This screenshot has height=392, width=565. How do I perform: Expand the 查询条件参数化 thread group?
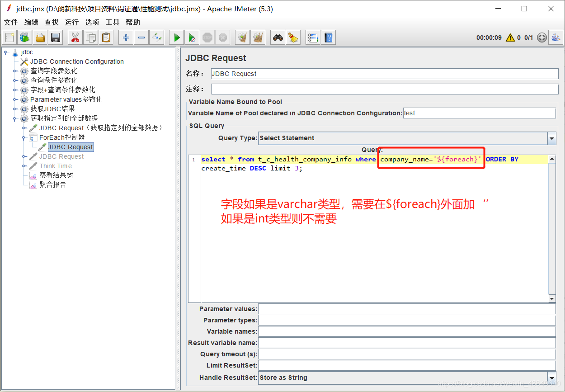point(15,80)
